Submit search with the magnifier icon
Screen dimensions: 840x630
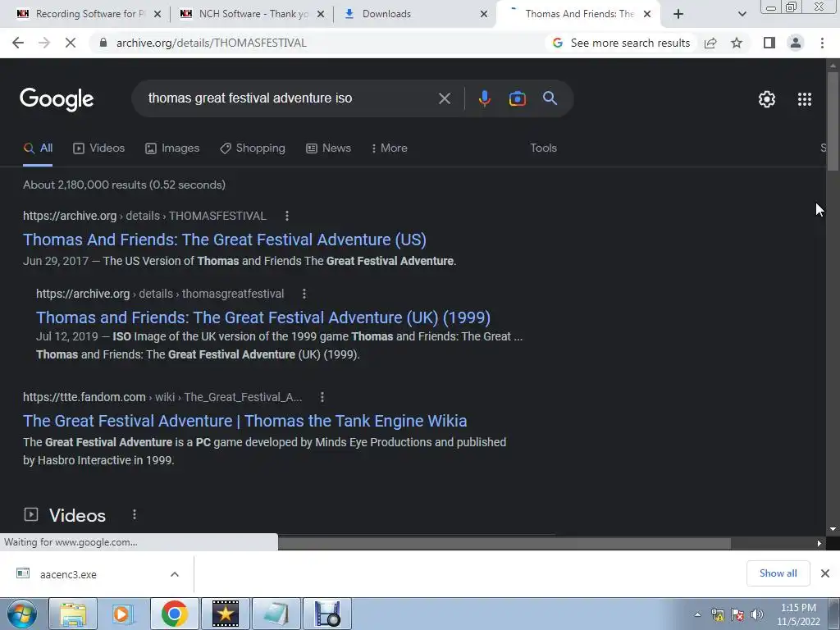click(550, 98)
